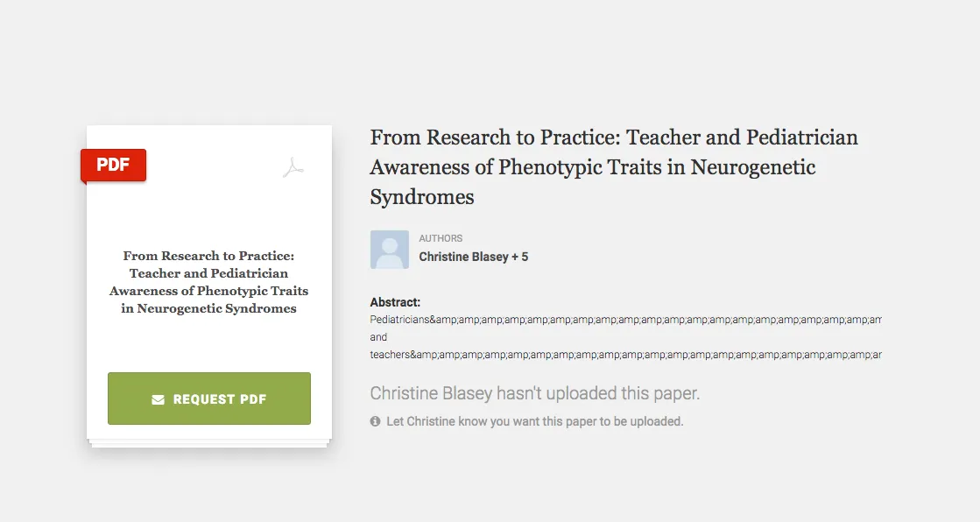
Task: Click 'Let Christine know' upload message
Action: coord(534,421)
